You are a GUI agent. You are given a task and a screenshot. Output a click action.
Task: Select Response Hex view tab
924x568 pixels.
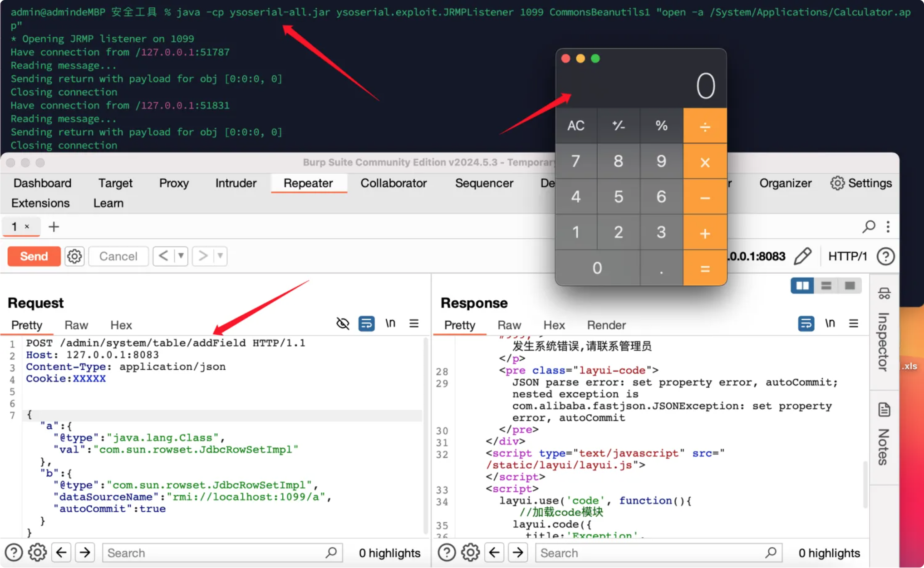click(554, 325)
